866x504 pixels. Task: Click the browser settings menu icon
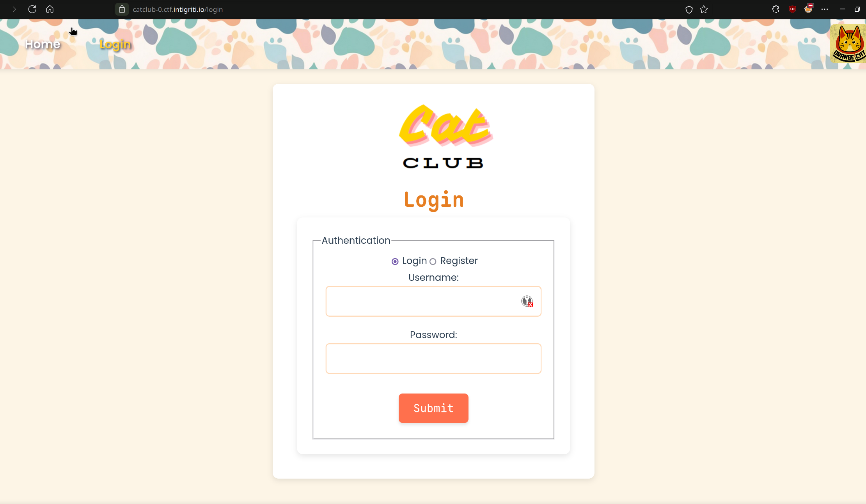pos(824,9)
